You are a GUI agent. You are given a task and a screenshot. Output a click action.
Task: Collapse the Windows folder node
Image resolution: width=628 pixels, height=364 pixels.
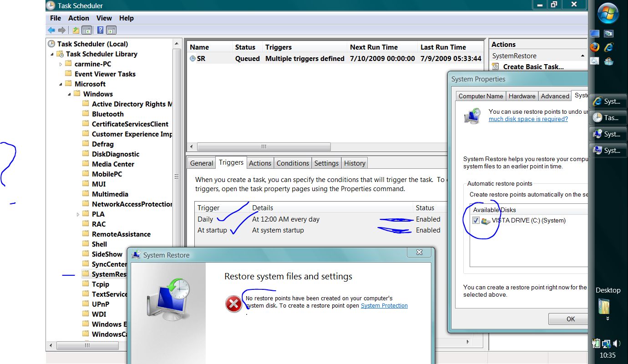(x=70, y=94)
